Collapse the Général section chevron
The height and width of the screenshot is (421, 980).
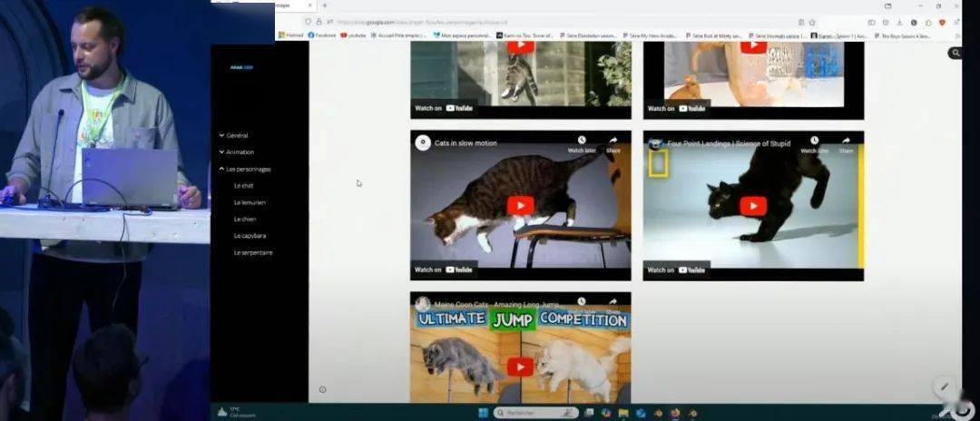pos(221,135)
